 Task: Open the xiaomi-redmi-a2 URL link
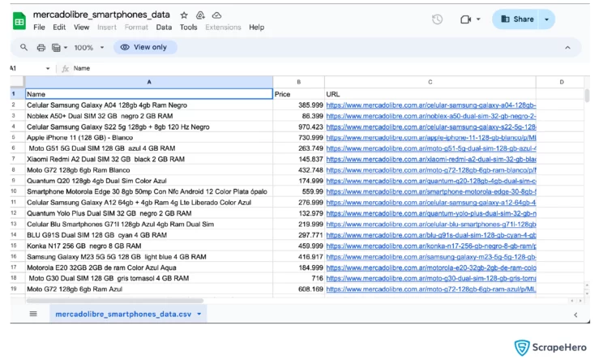(x=430, y=159)
